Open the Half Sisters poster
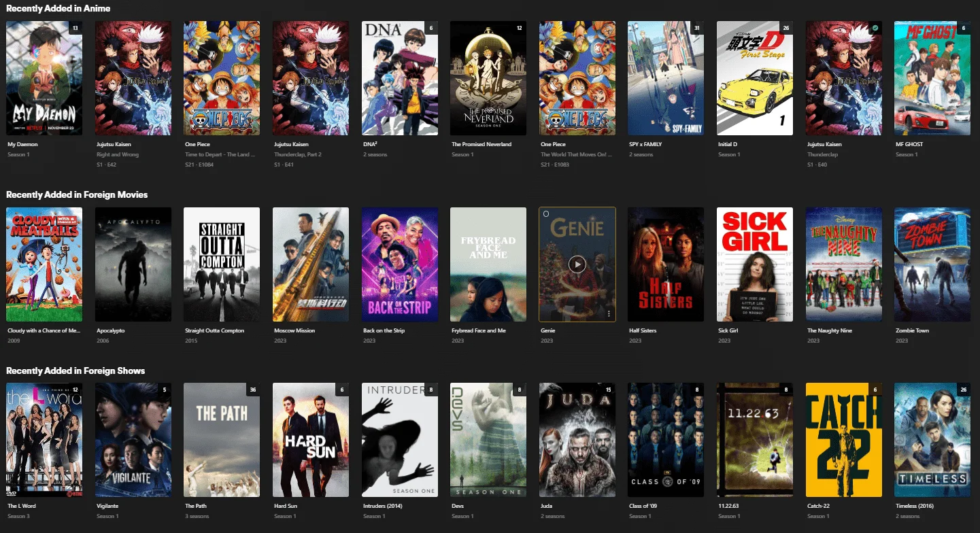The image size is (980, 533). pyautogui.click(x=666, y=264)
